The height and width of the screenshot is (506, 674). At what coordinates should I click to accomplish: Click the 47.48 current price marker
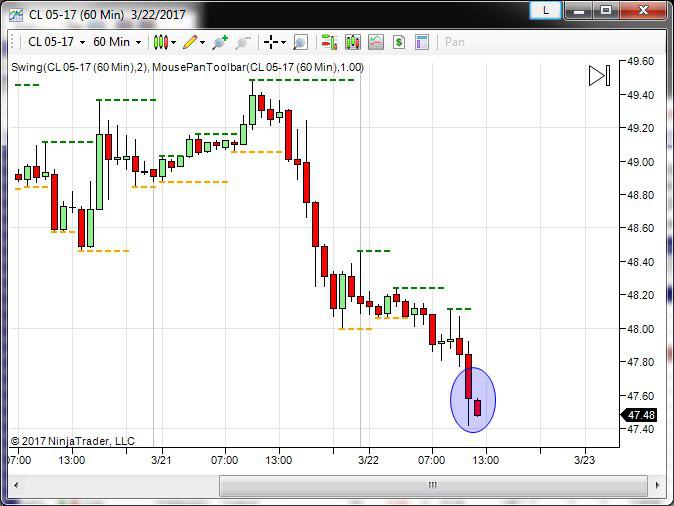coord(639,415)
